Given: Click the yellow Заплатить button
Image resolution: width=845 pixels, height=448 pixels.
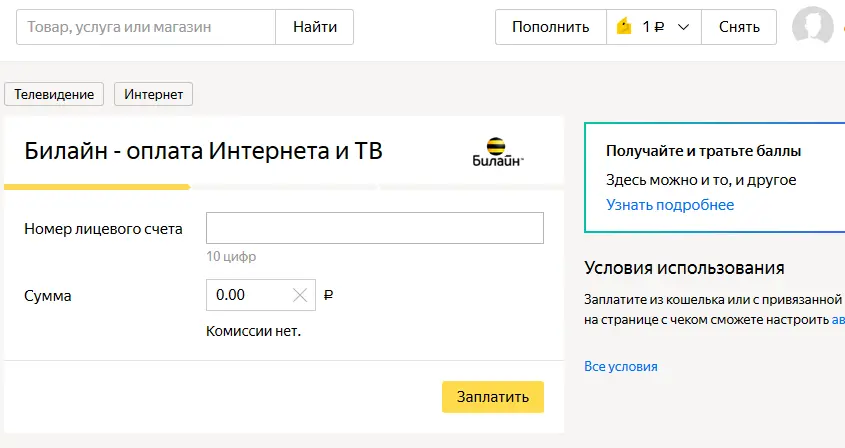Looking at the screenshot, I should 493,397.
